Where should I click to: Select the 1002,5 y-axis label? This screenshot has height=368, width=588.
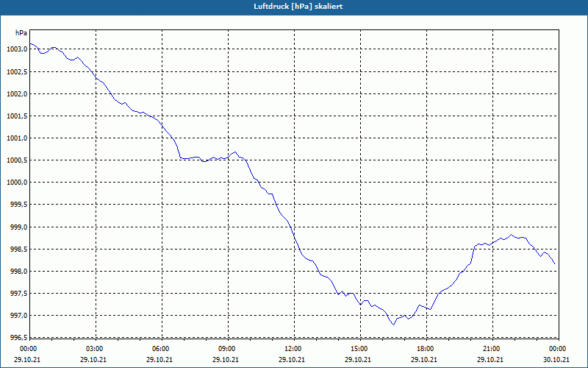tap(17, 71)
